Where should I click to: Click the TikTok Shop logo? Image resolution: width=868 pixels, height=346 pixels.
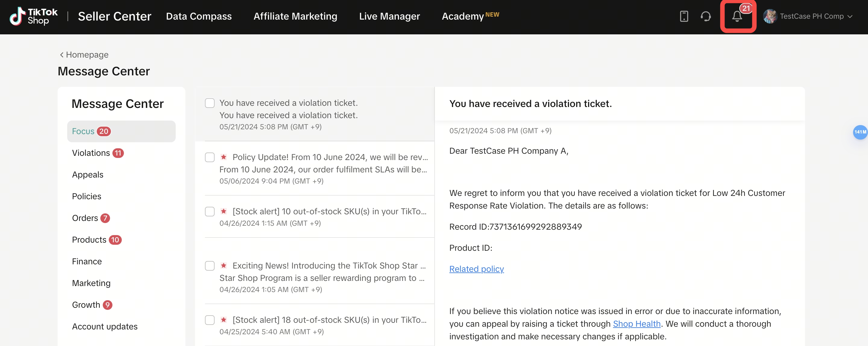click(34, 16)
